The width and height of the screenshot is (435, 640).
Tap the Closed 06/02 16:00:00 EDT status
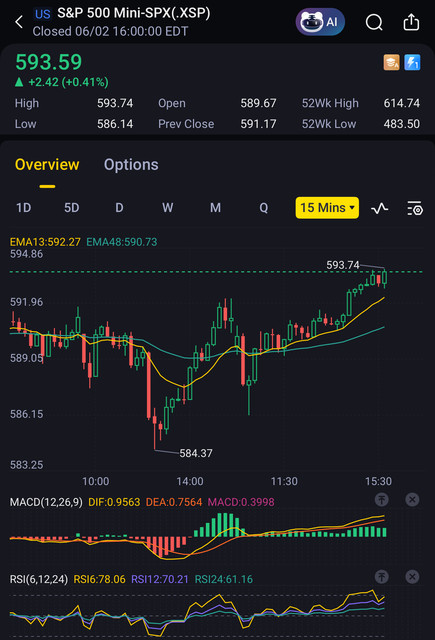click(x=110, y=31)
